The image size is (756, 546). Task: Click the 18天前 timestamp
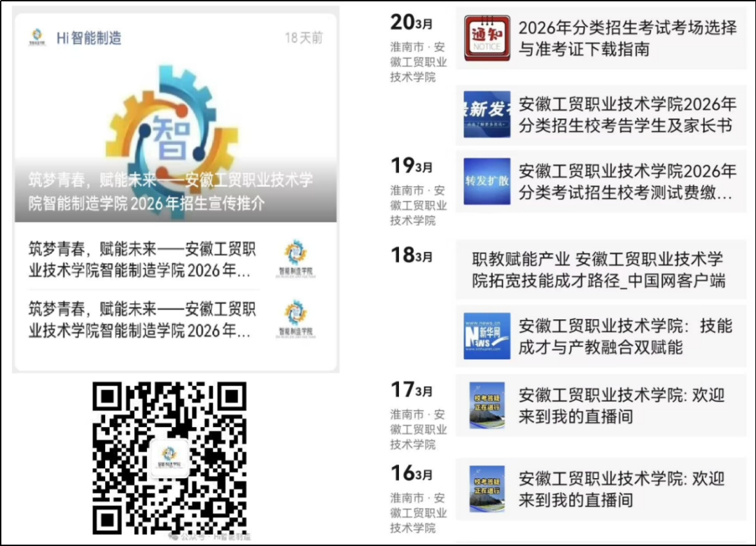(x=304, y=38)
